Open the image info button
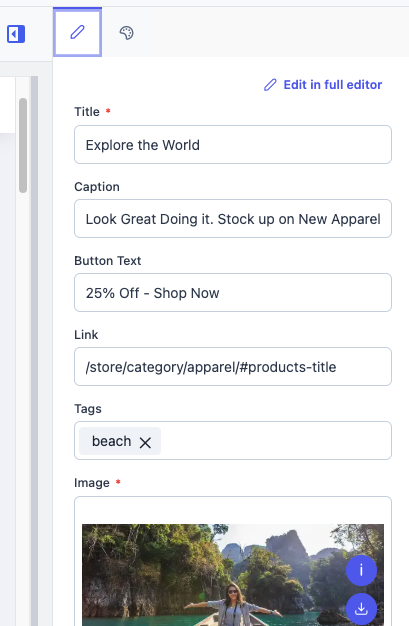The width and height of the screenshot is (409, 626). tap(361, 570)
